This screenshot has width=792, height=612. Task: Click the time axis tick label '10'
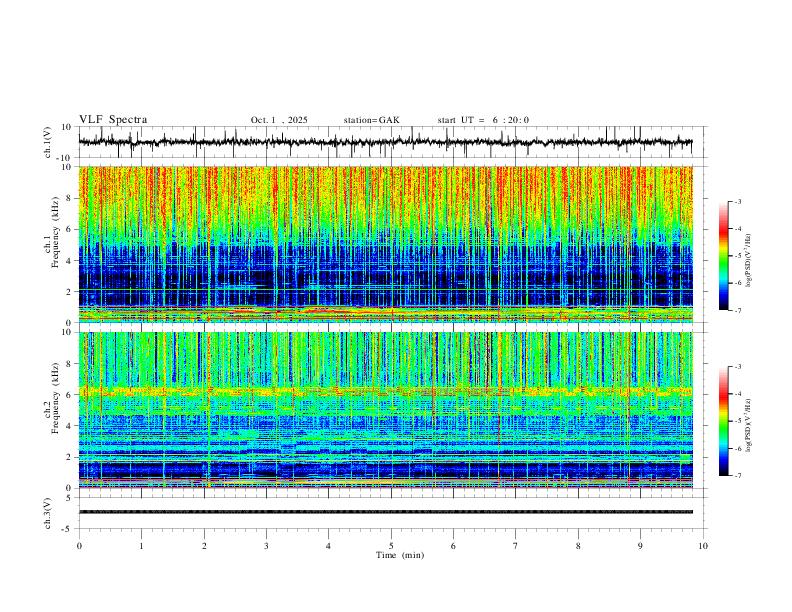tap(703, 546)
